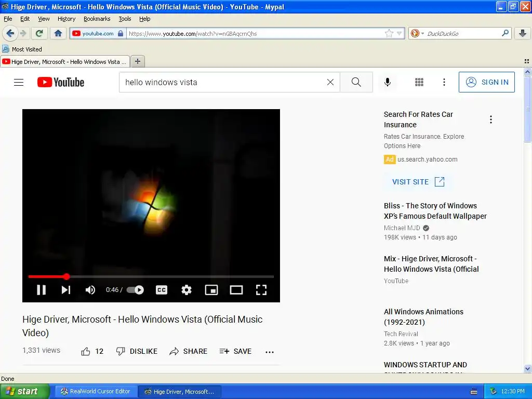
Task: Clear the search box with X
Action: click(x=330, y=82)
